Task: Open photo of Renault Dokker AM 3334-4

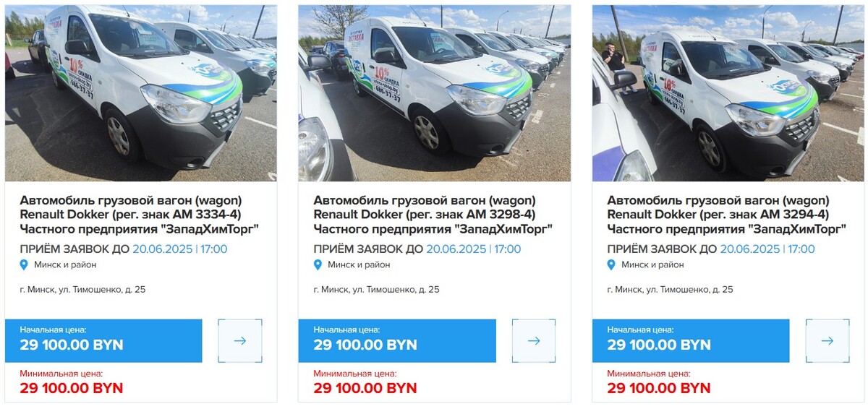Action: coord(140,92)
